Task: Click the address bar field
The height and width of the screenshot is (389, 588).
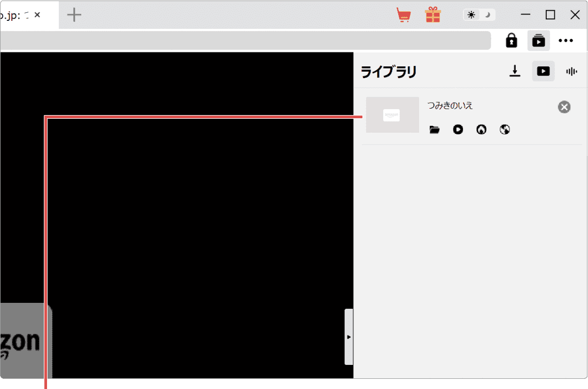Action: [246, 41]
